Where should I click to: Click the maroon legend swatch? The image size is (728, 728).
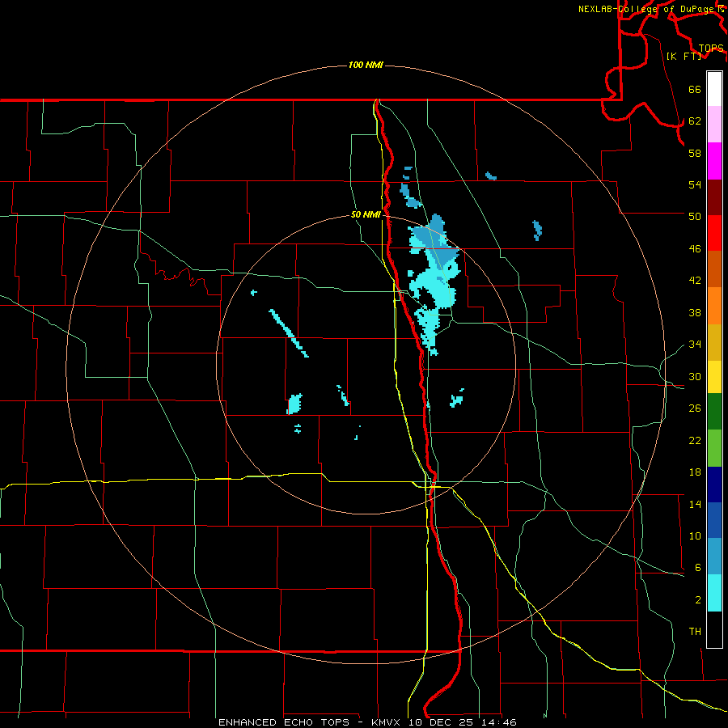(714, 197)
